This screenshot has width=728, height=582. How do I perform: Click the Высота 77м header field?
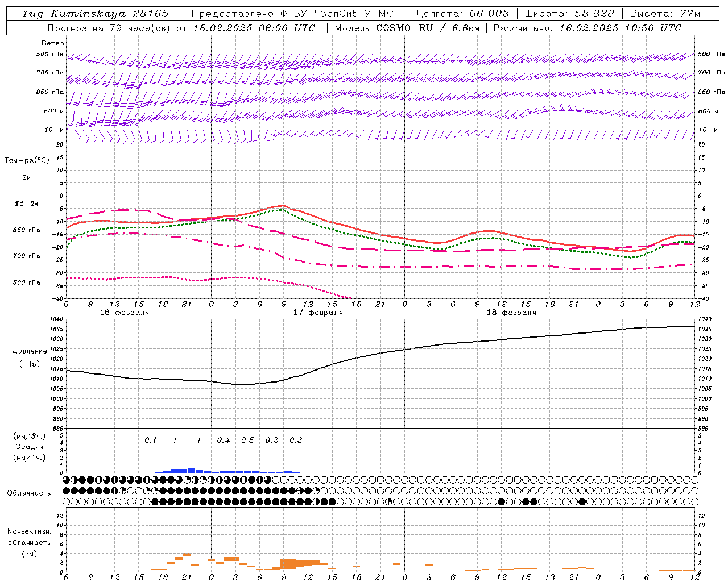(x=665, y=14)
